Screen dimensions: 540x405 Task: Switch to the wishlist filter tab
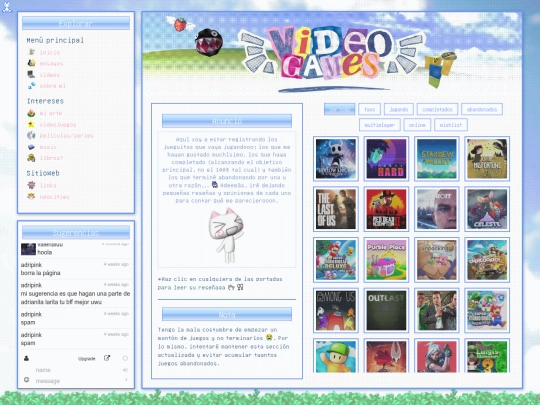click(x=451, y=125)
